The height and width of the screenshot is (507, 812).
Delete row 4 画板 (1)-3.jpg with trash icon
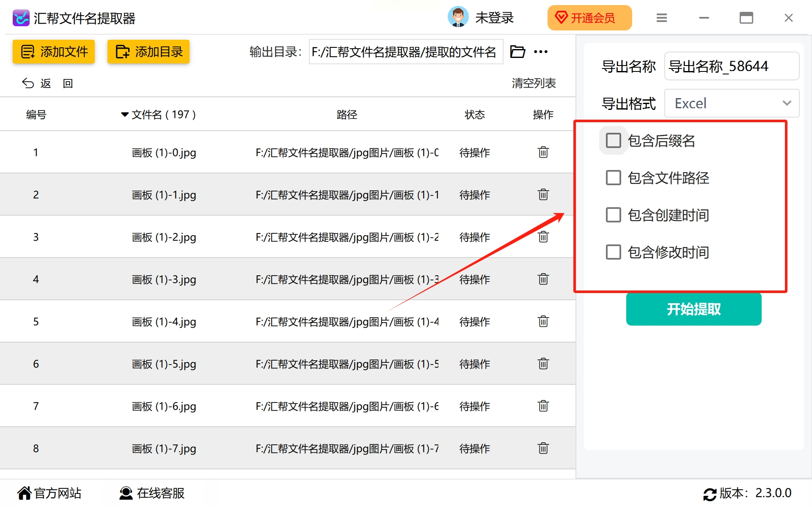543,279
